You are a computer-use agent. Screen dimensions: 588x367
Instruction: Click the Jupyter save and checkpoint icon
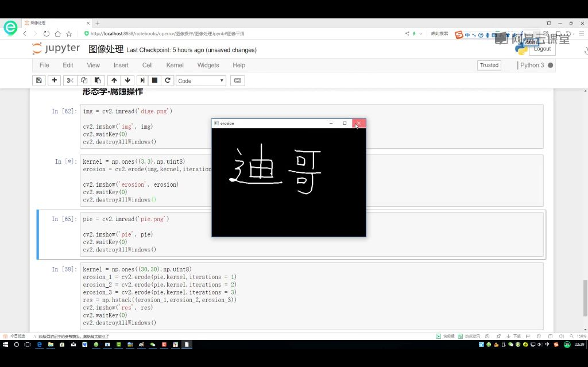point(38,80)
